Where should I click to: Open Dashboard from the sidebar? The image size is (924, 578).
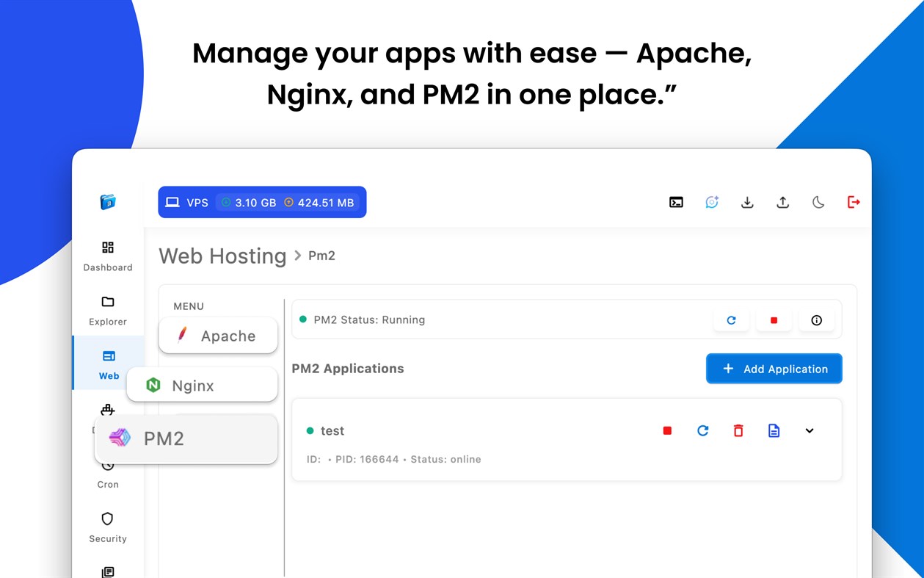108,256
